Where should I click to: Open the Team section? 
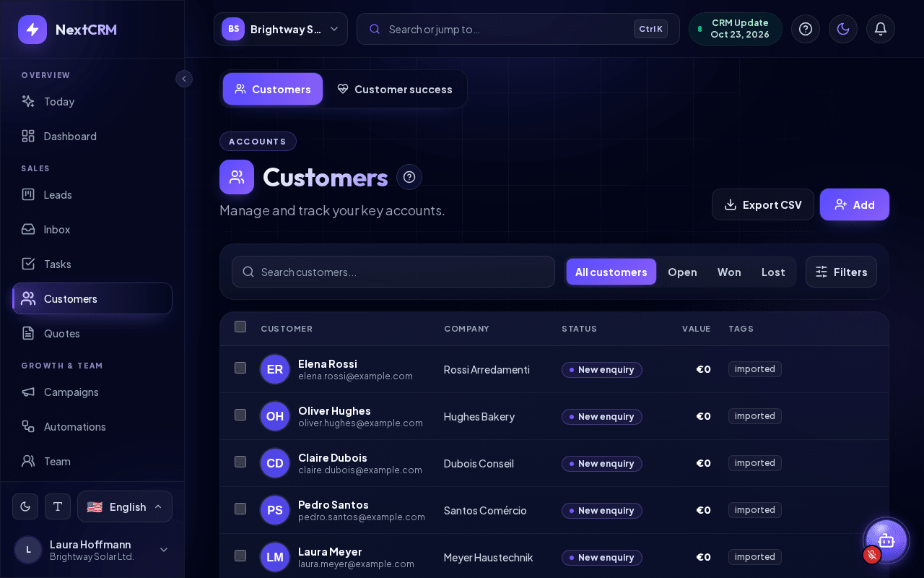(x=92, y=462)
